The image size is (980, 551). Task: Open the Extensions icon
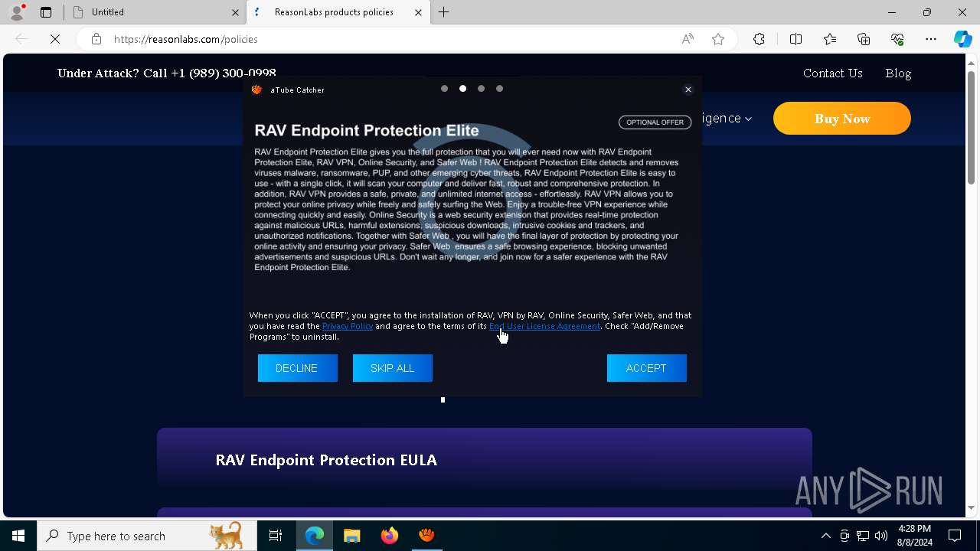pos(759,39)
